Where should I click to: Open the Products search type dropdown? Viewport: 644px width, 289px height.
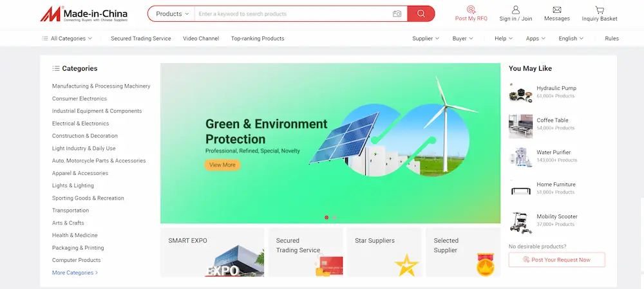click(172, 14)
